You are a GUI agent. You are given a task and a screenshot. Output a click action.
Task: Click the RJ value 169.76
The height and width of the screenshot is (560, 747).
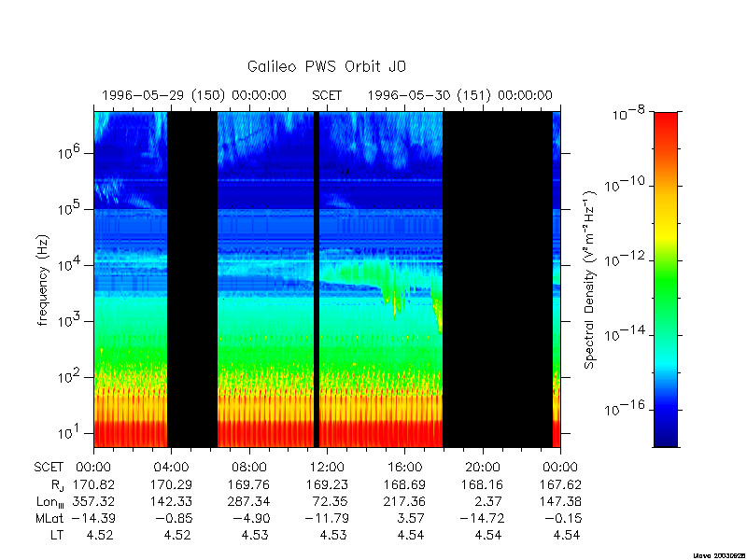(249, 484)
